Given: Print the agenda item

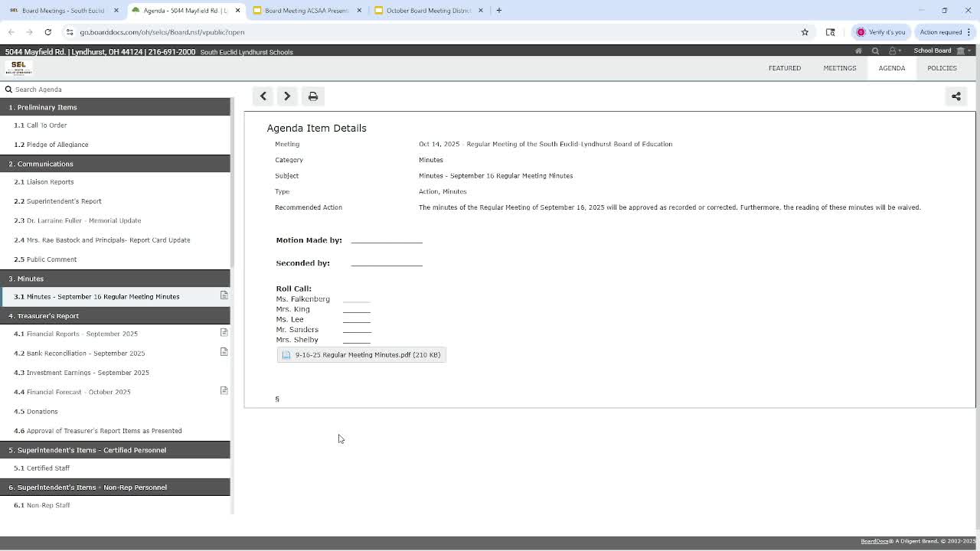Looking at the screenshot, I should tap(313, 96).
